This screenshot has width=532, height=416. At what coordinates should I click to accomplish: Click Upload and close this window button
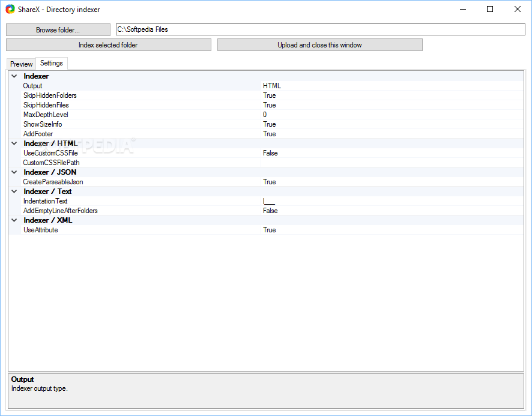click(319, 45)
